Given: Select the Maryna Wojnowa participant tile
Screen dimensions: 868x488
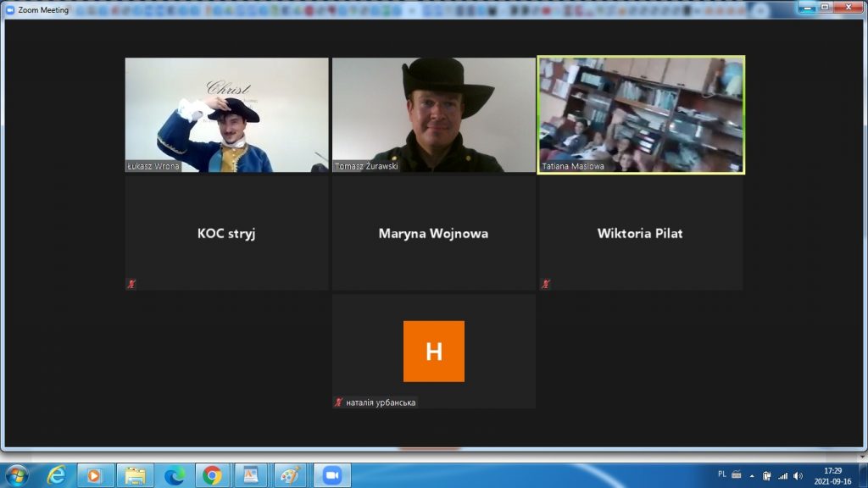Looking at the screenshot, I should coord(433,234).
